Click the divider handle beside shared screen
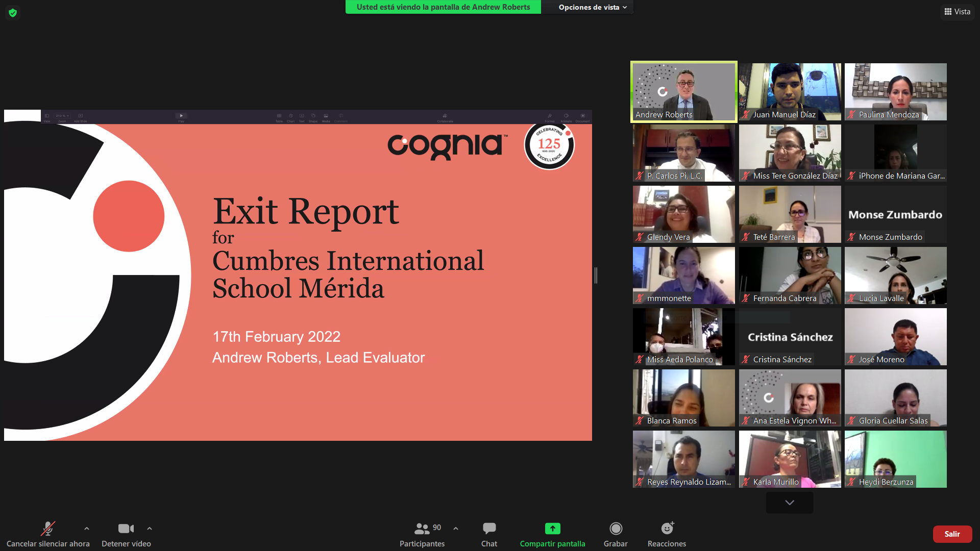The height and width of the screenshot is (551, 980). pyautogui.click(x=596, y=275)
